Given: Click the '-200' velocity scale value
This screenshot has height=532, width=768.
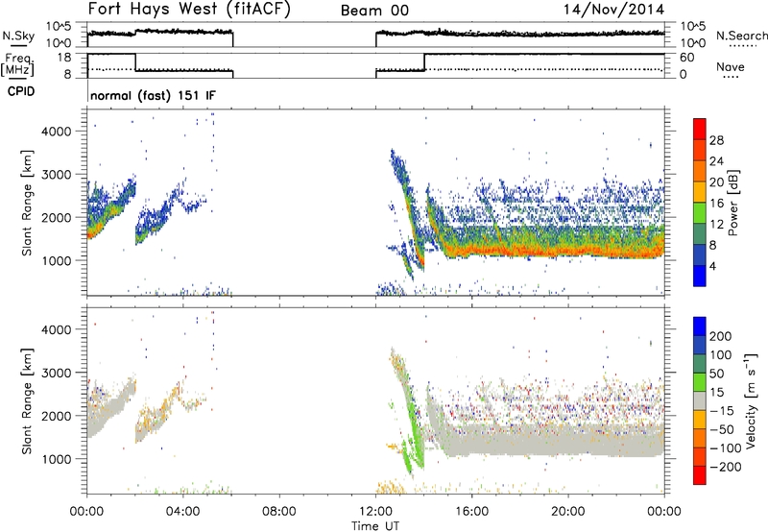Looking at the screenshot, I should pos(726,467).
